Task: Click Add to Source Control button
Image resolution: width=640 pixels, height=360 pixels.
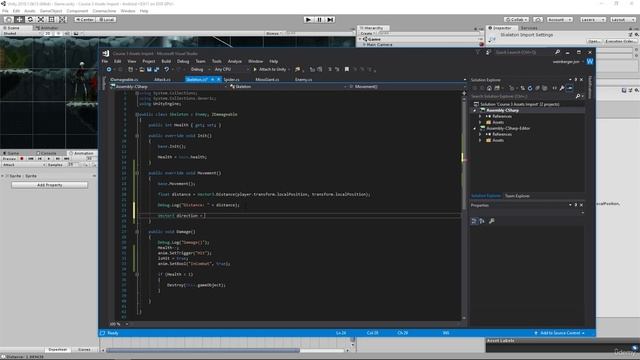Action: click(x=559, y=333)
